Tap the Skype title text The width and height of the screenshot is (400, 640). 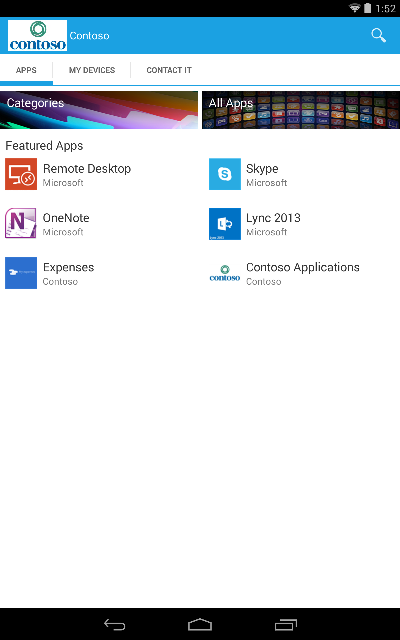pos(262,169)
